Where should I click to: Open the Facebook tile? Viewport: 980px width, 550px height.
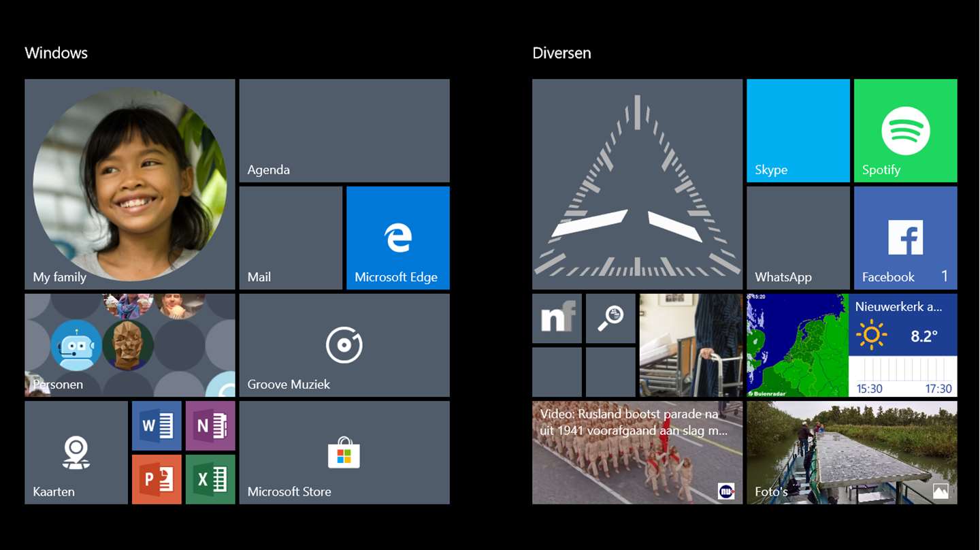(906, 238)
